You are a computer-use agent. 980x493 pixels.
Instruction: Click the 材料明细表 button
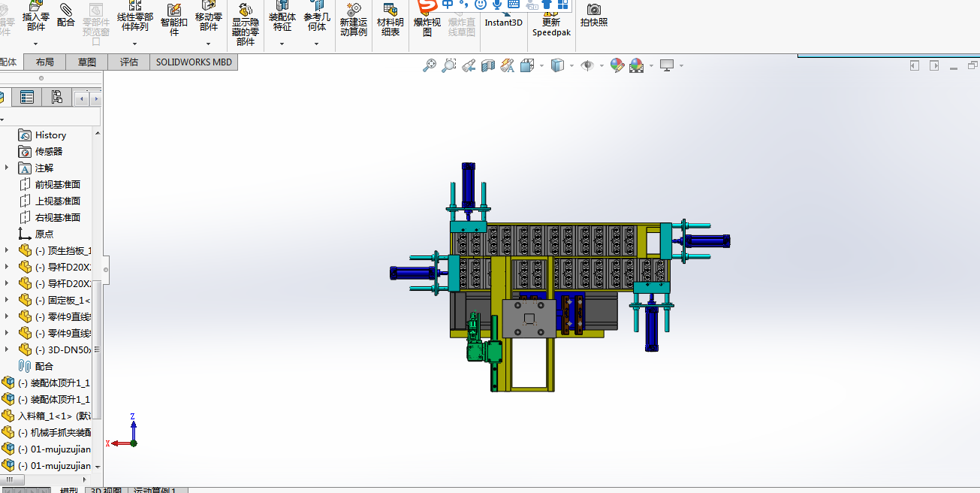point(390,23)
